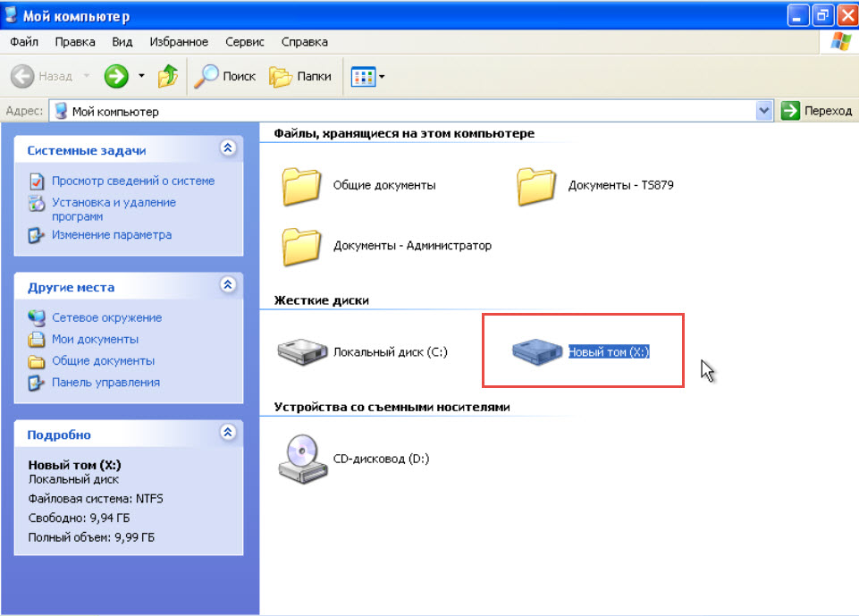Click the Views grid icon

pyautogui.click(x=363, y=77)
